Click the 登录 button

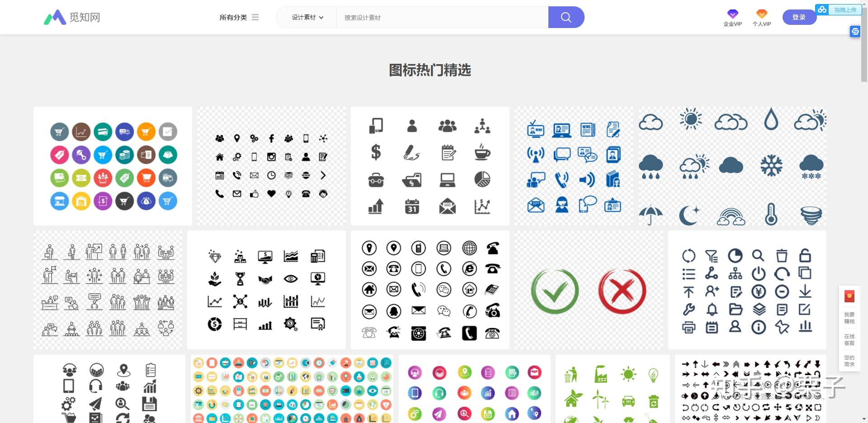[799, 17]
